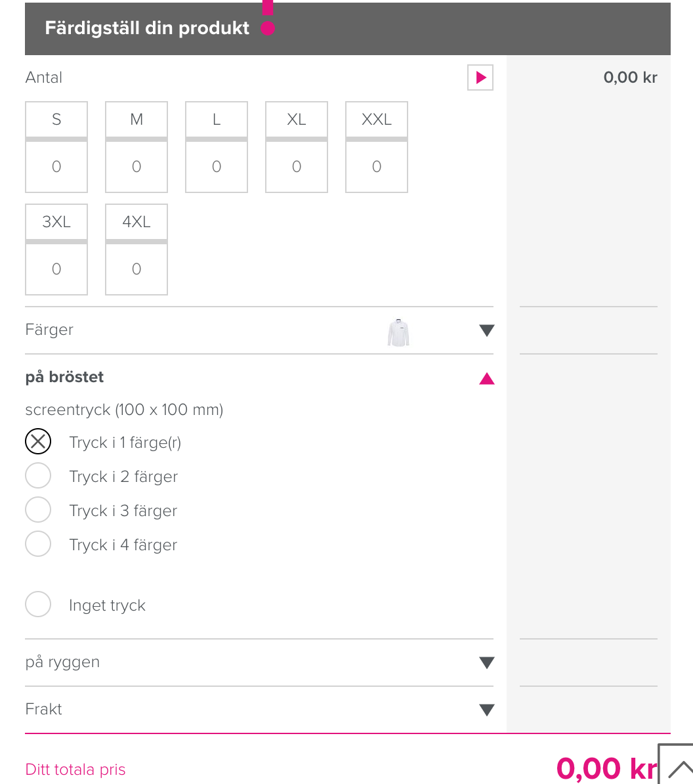Image resolution: width=693 pixels, height=784 pixels.
Task: Expand the Frakt section arrow
Action: pyautogui.click(x=486, y=710)
